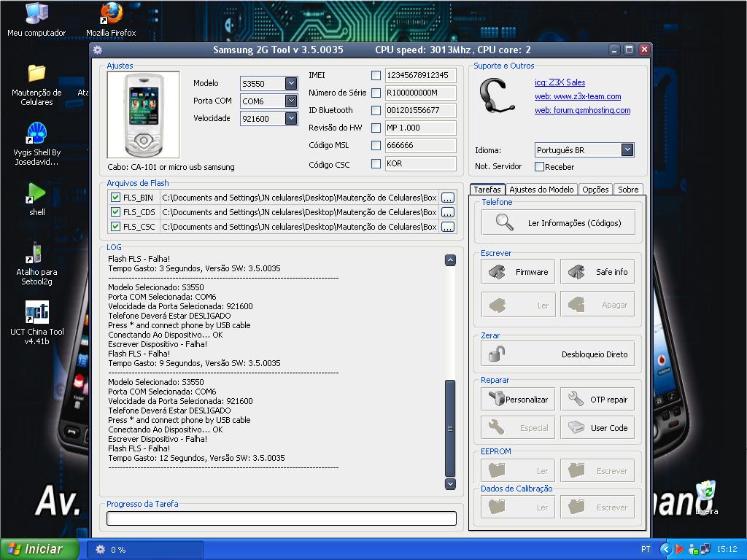The height and width of the screenshot is (560, 747).
Task: Click the ID Bluetooth field 001201556677
Action: [420, 111]
